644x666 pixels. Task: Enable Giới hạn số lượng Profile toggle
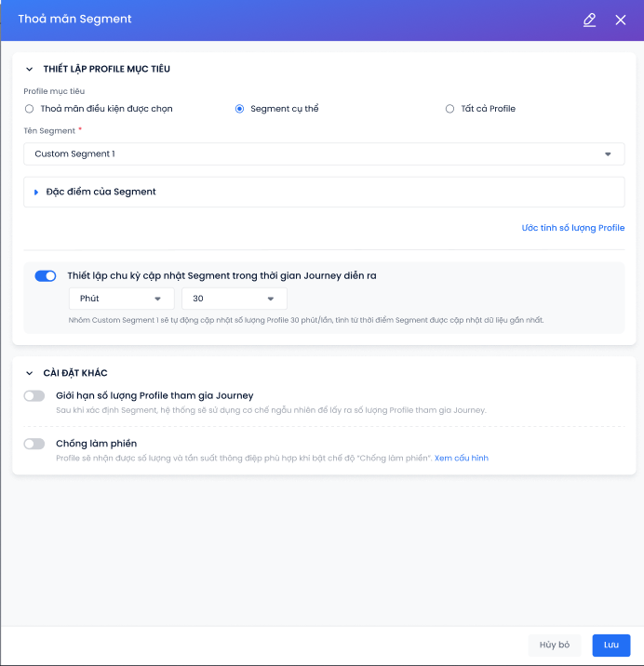(34, 396)
